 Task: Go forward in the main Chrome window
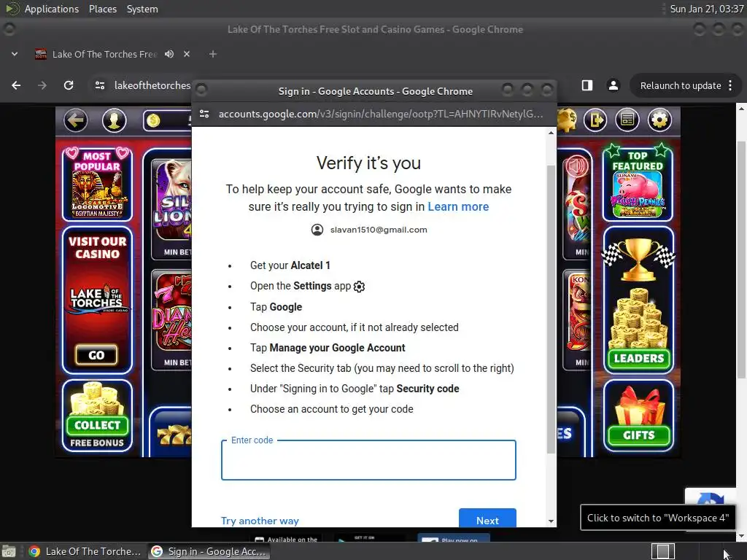tap(42, 85)
